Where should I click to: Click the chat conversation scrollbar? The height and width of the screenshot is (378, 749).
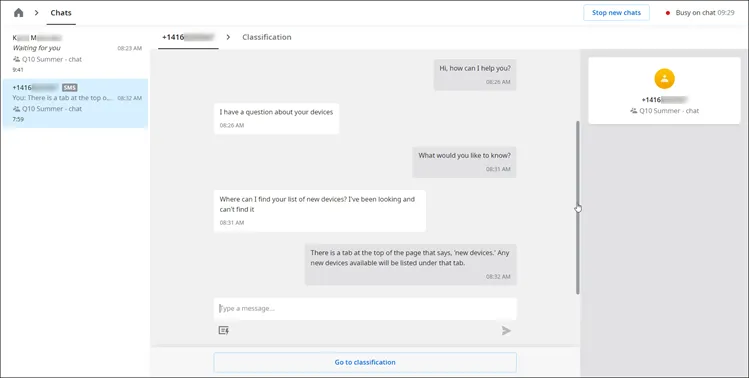[578, 207]
